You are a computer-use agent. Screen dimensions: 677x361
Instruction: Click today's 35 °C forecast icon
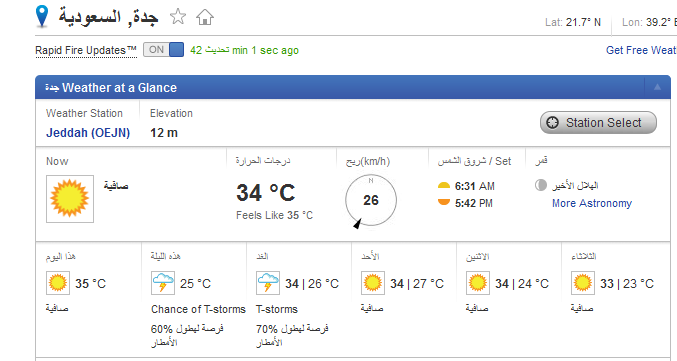(58, 283)
